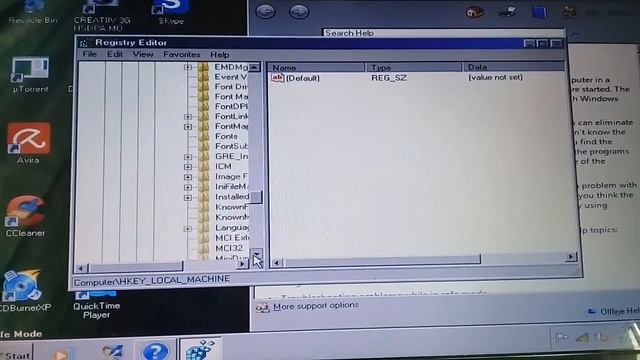This screenshot has width=640, height=360.
Task: Click the Registry Editor title bar icon
Action: tap(84, 43)
